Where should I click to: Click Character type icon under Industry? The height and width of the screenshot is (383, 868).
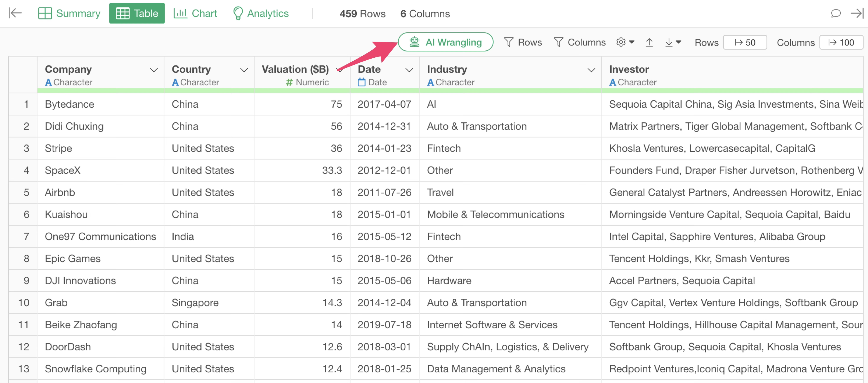[430, 82]
